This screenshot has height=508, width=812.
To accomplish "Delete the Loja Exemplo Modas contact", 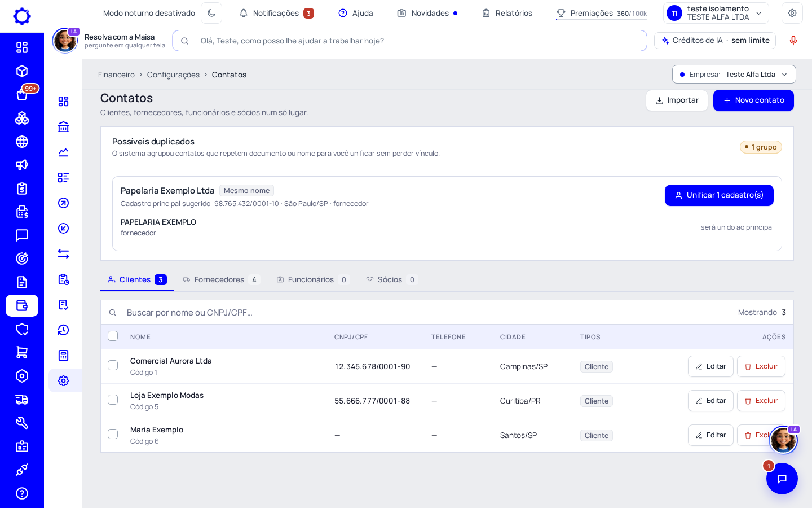I will coord(761,401).
